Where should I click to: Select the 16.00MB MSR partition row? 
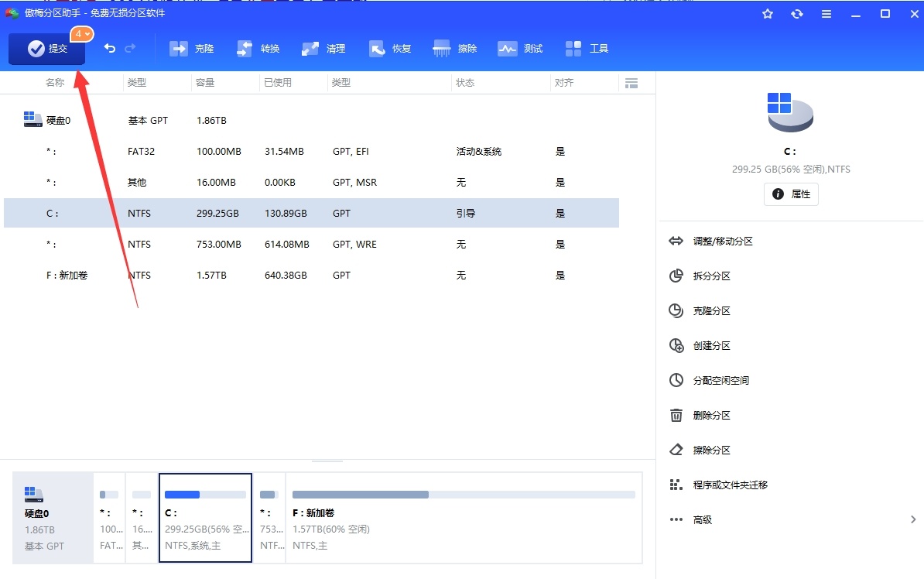coord(311,182)
